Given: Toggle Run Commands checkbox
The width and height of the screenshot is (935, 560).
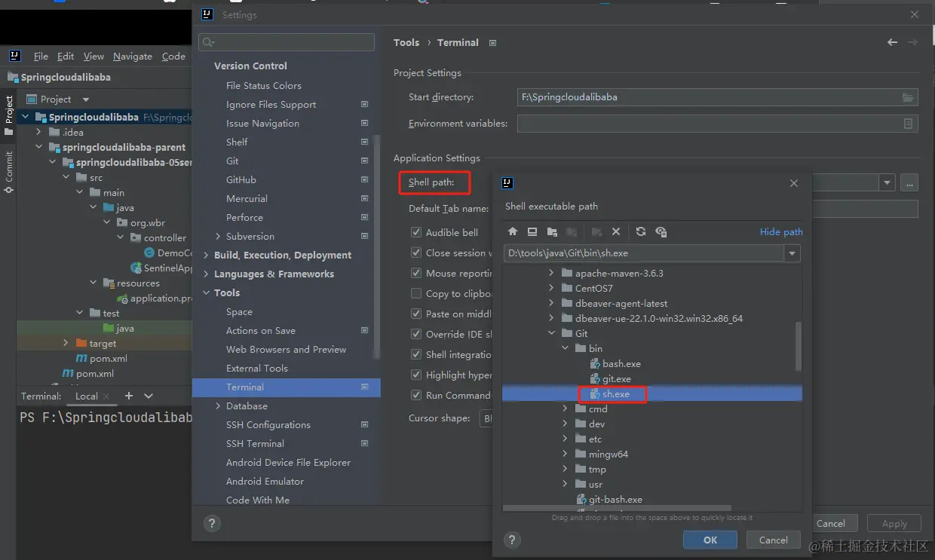Looking at the screenshot, I should click(416, 395).
